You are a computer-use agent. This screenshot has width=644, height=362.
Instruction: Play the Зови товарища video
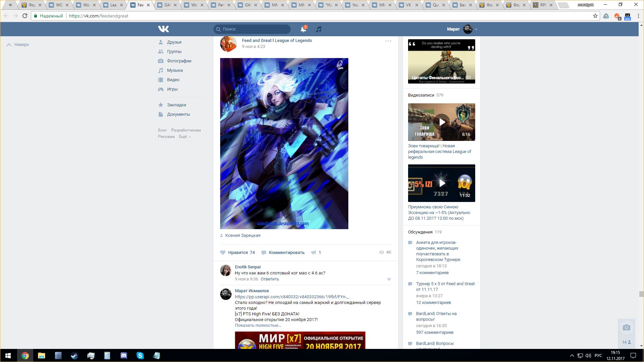[442, 122]
